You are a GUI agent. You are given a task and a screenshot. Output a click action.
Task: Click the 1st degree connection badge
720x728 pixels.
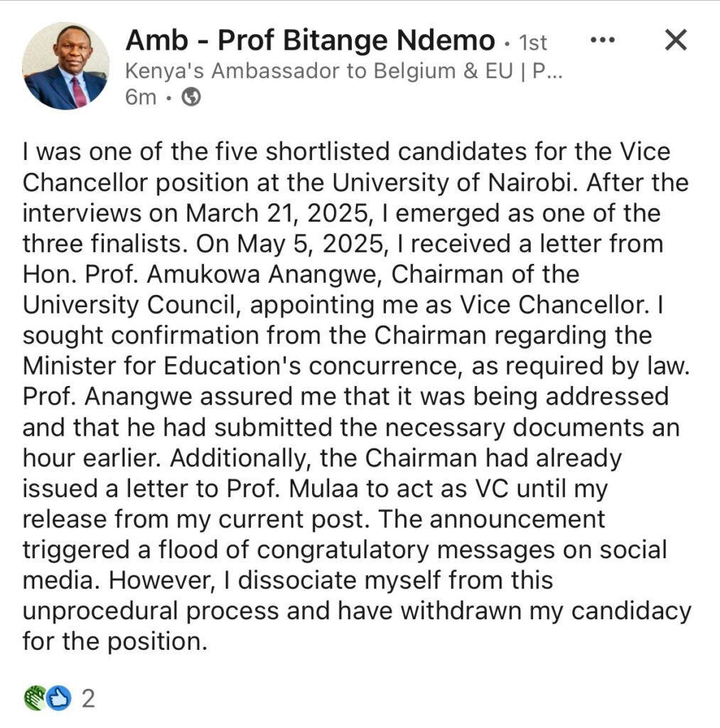[x=533, y=43]
